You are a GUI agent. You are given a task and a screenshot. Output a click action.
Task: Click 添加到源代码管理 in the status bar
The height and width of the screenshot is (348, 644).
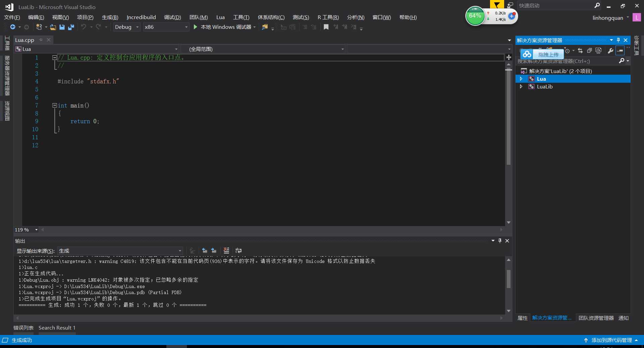(x=611, y=340)
